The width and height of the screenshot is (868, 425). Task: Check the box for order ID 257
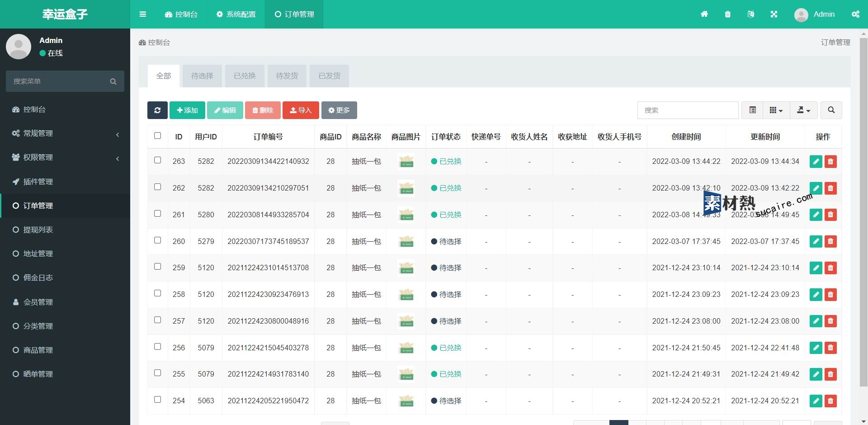[x=157, y=320]
